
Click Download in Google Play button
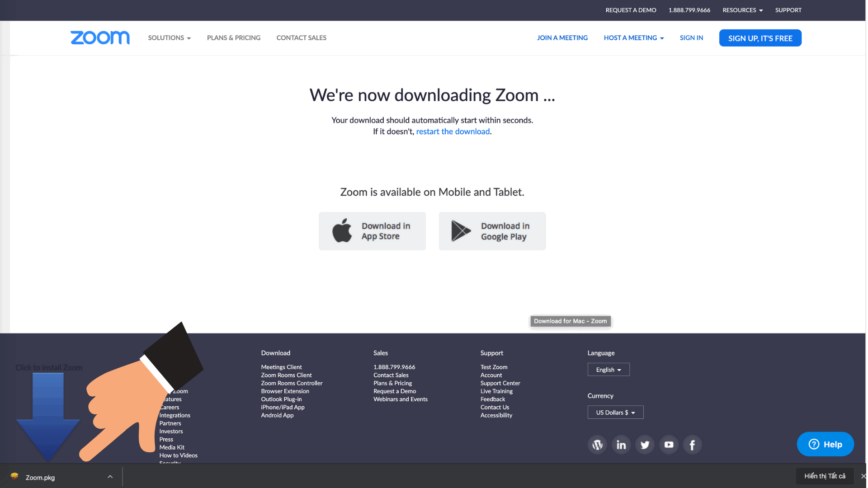click(x=492, y=231)
